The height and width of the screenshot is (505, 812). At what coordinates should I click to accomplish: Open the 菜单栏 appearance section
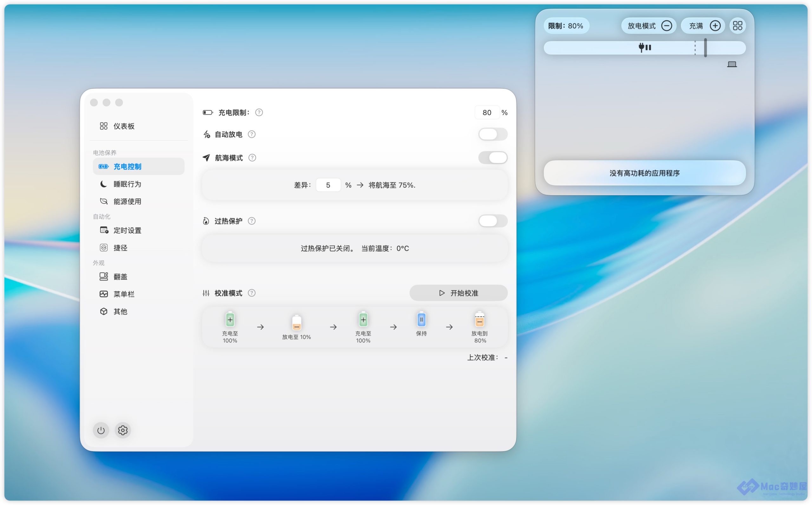tap(124, 294)
